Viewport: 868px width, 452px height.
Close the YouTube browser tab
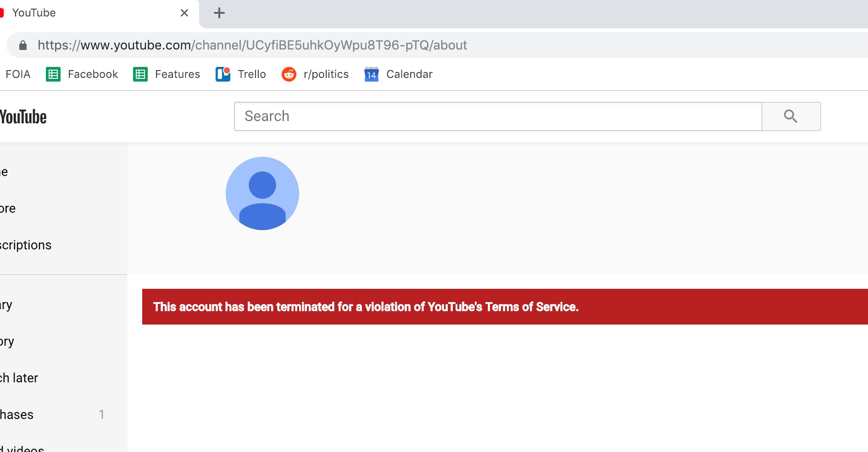click(x=184, y=13)
